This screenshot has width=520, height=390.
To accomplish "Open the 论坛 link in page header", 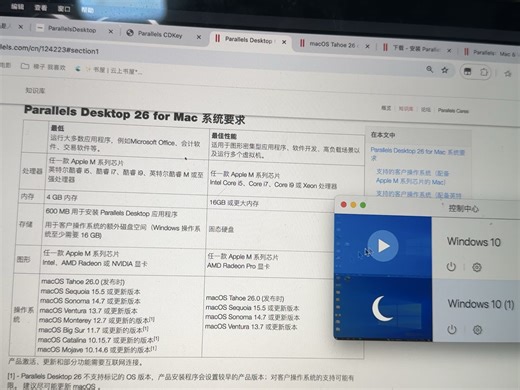I will (426, 110).
